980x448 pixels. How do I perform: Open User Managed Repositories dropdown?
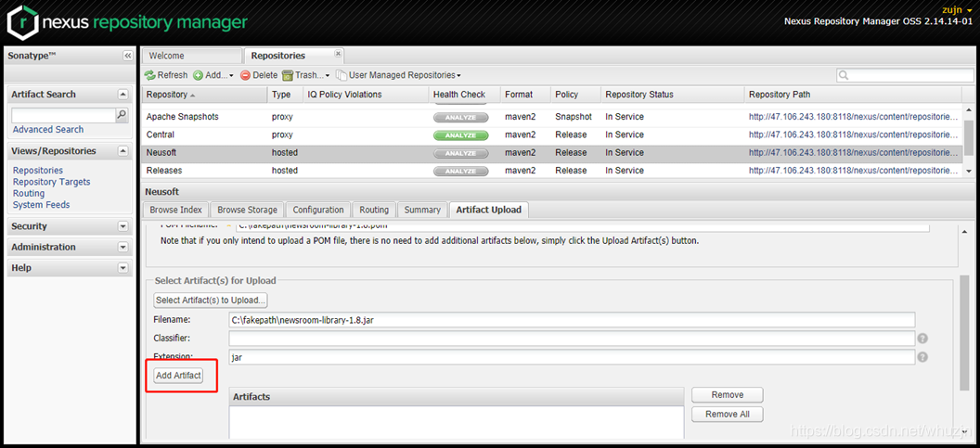click(x=398, y=75)
